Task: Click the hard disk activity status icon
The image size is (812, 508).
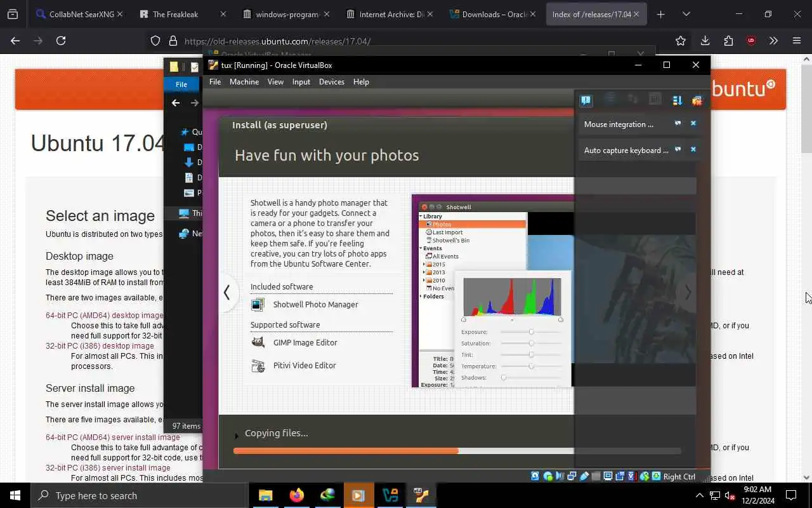Action: [x=535, y=476]
